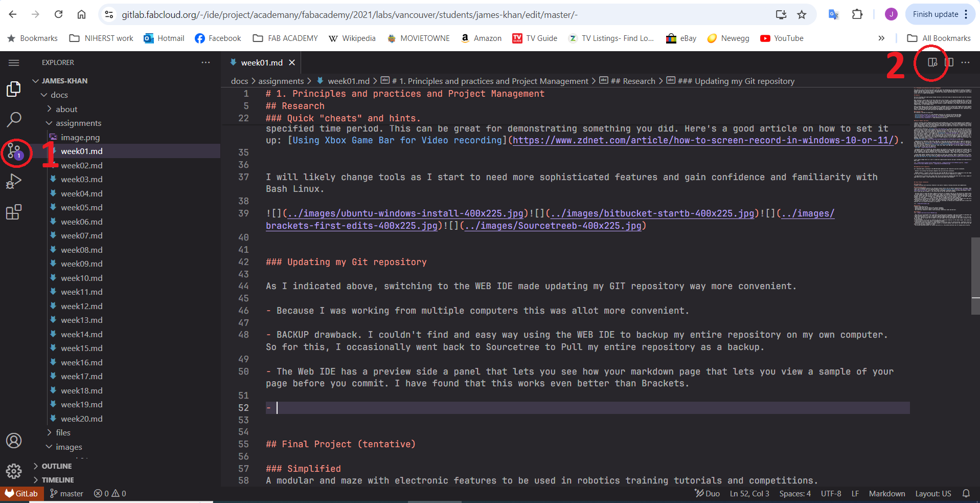Click the GitLab status bar button
980x503 pixels.
21,494
